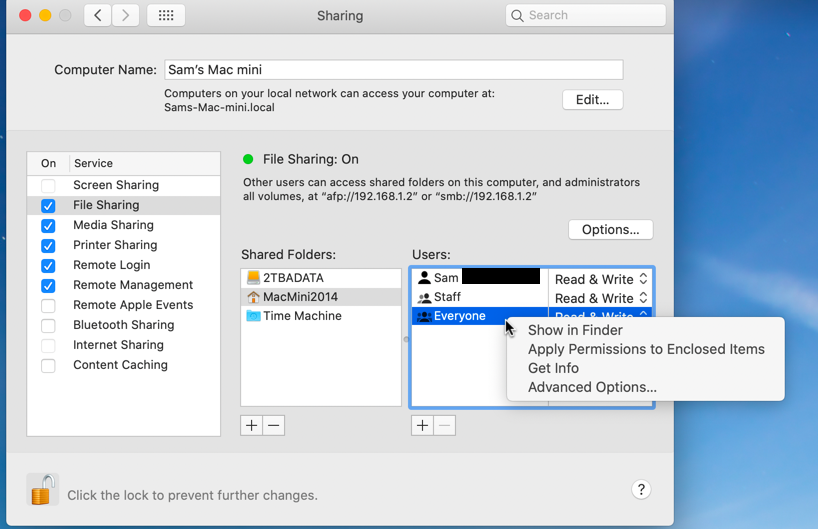This screenshot has width=818, height=529.
Task: Select the Time Machine shared folder row
Action: click(321, 316)
